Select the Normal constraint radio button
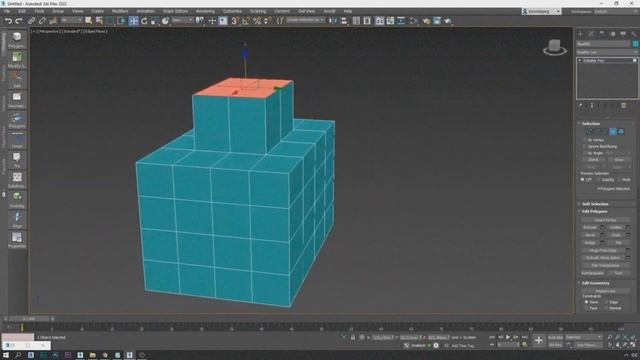 click(606, 308)
